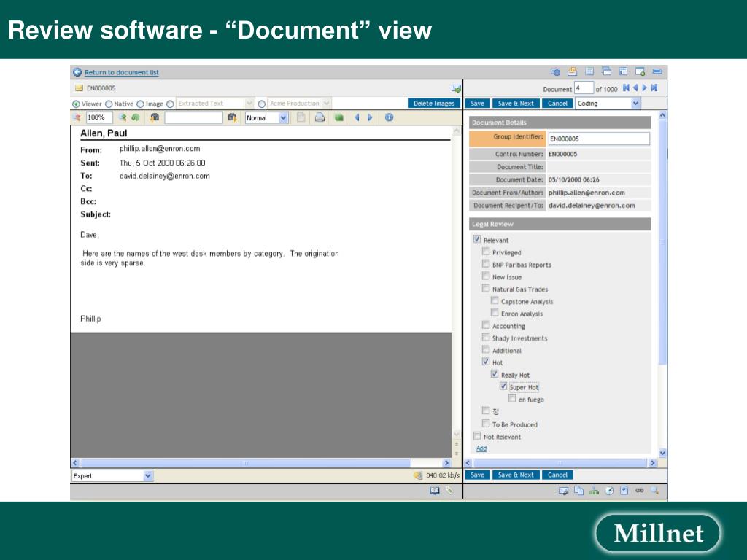Click the blue back arrow icon

[77, 72]
